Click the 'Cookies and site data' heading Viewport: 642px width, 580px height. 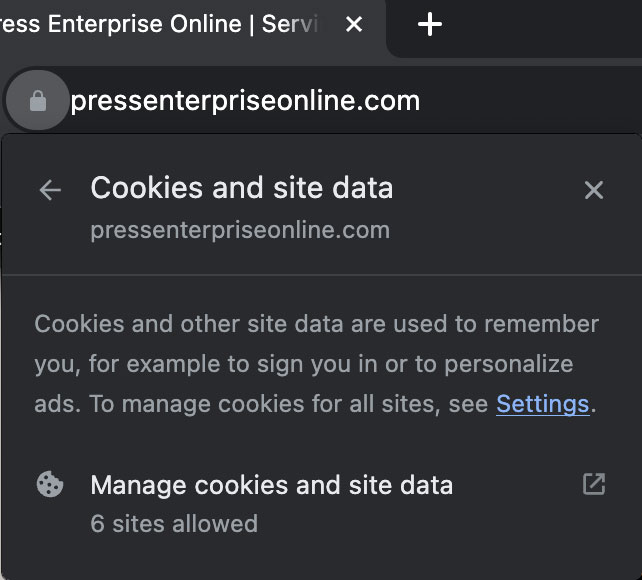point(242,188)
